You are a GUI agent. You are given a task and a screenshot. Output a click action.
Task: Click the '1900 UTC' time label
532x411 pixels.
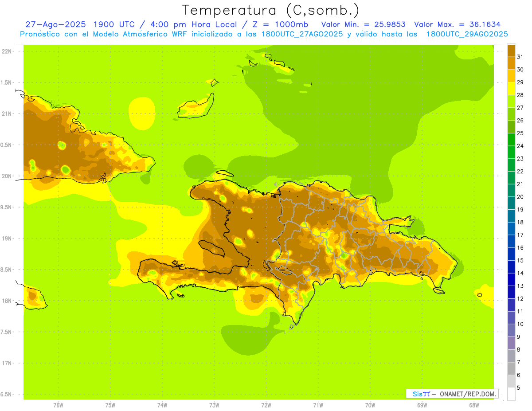114,24
